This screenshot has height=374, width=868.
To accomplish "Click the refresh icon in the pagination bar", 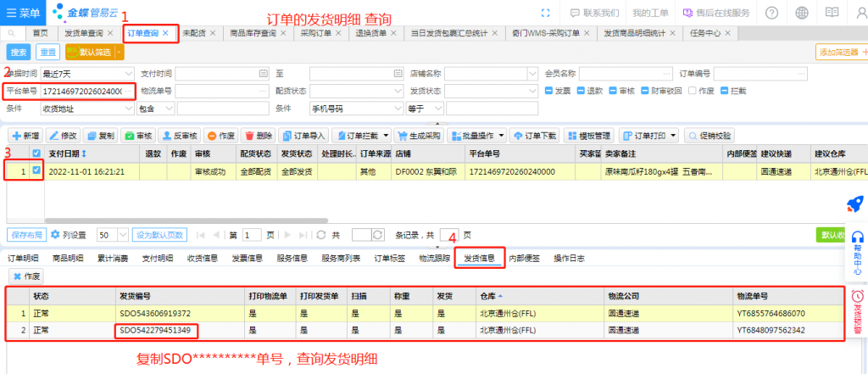I will tap(318, 235).
